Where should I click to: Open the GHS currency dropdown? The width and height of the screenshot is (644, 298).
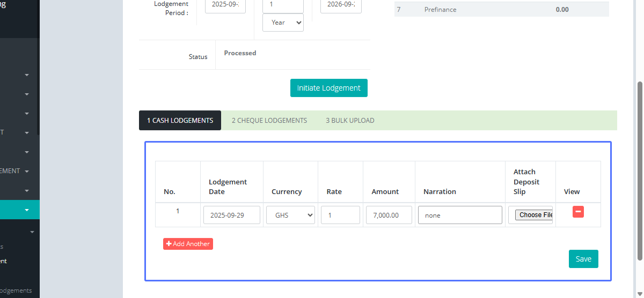coord(290,215)
